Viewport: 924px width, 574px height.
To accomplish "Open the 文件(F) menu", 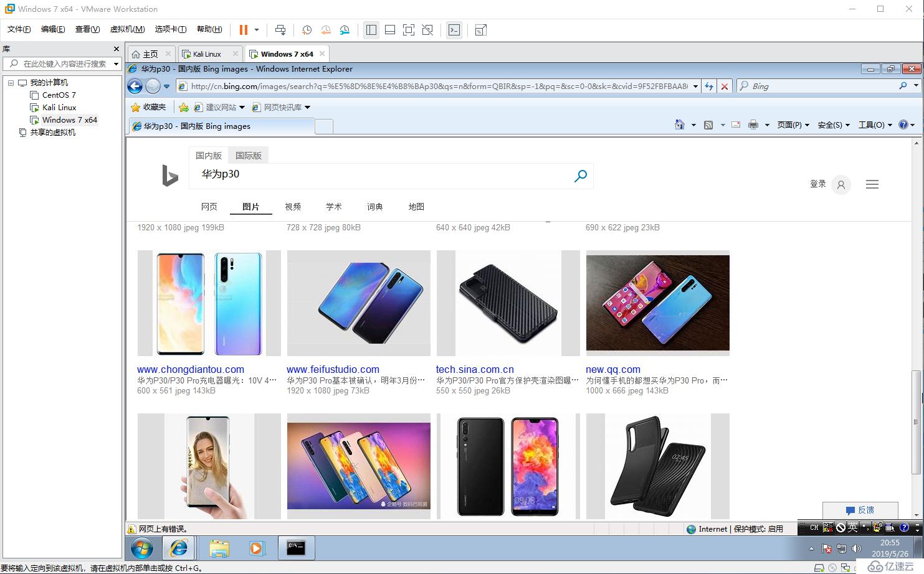I will tap(19, 29).
